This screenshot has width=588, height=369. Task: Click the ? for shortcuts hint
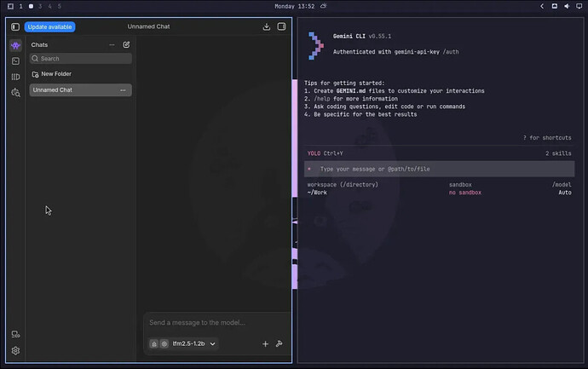click(547, 137)
